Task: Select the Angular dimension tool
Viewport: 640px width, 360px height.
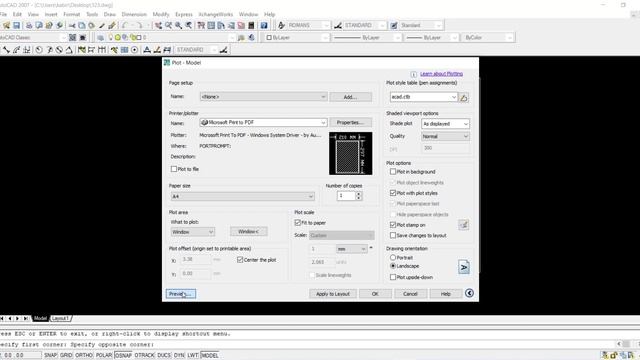Action: (69, 50)
